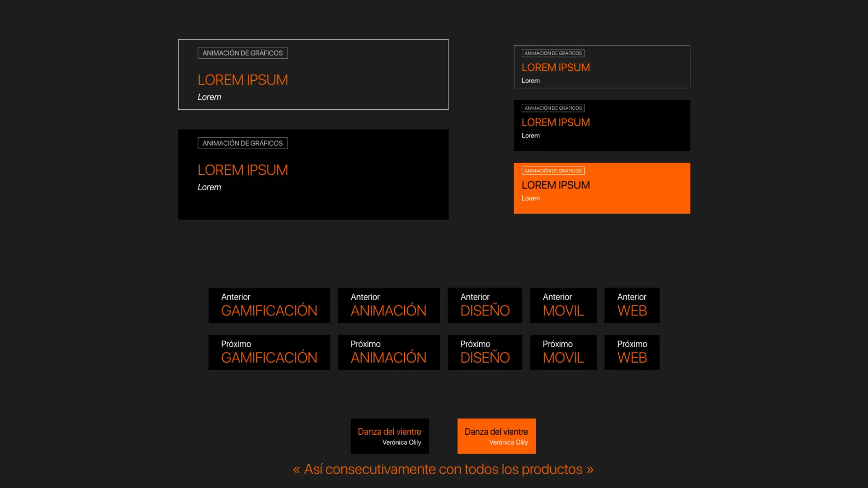Go to Anterior MOVIL
This screenshot has height=488, width=868.
click(563, 305)
